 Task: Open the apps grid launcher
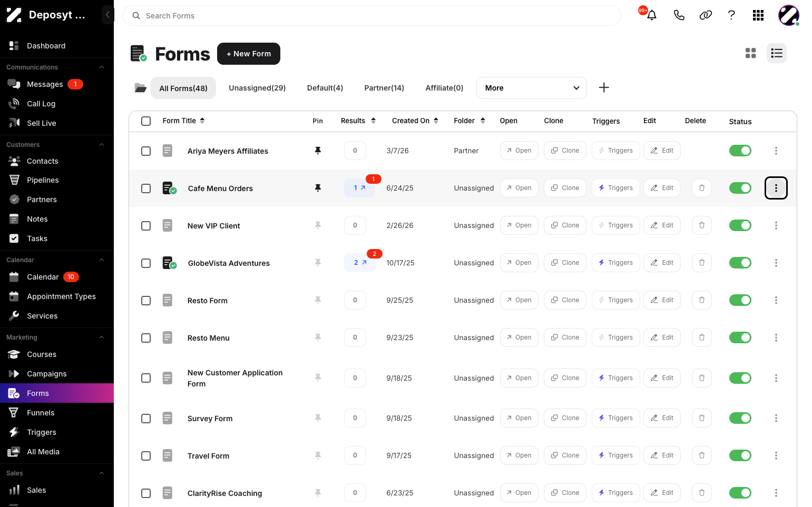(x=758, y=15)
